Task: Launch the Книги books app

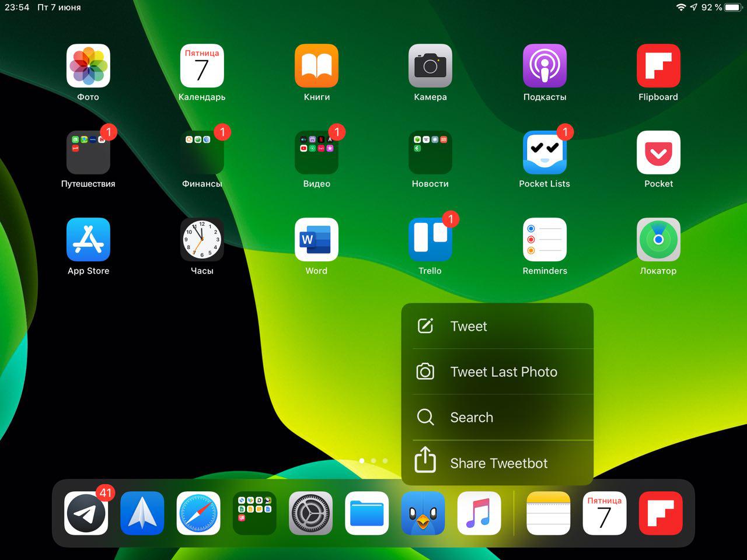Action: point(316,65)
